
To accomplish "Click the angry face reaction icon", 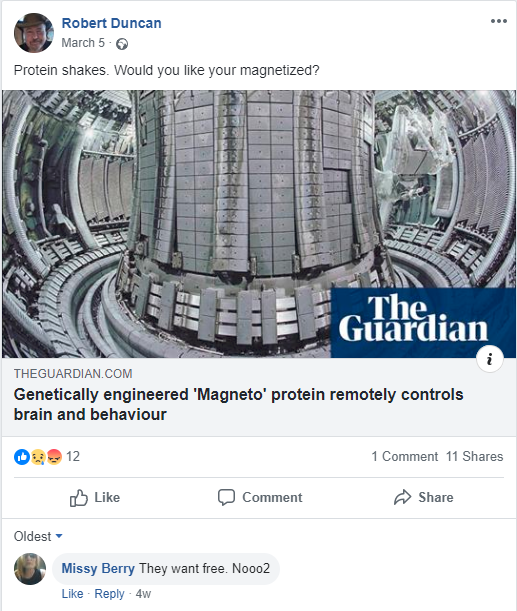I will coord(54,457).
